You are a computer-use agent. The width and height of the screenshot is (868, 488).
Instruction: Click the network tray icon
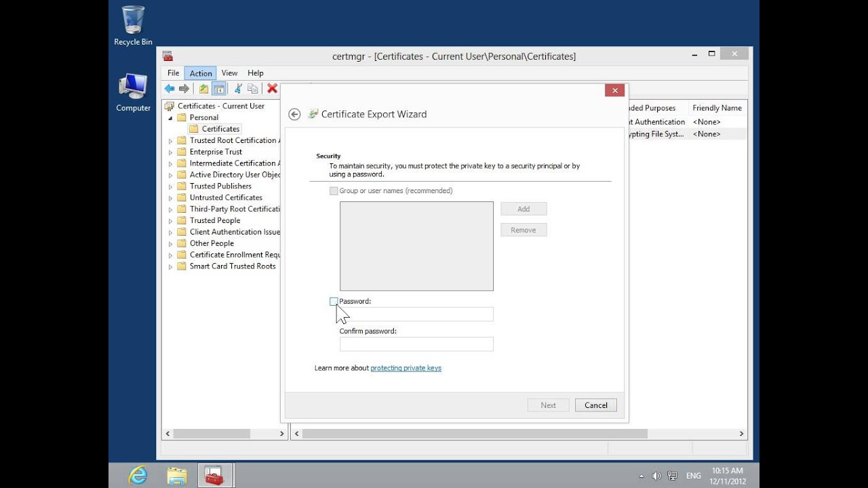pyautogui.click(x=672, y=476)
